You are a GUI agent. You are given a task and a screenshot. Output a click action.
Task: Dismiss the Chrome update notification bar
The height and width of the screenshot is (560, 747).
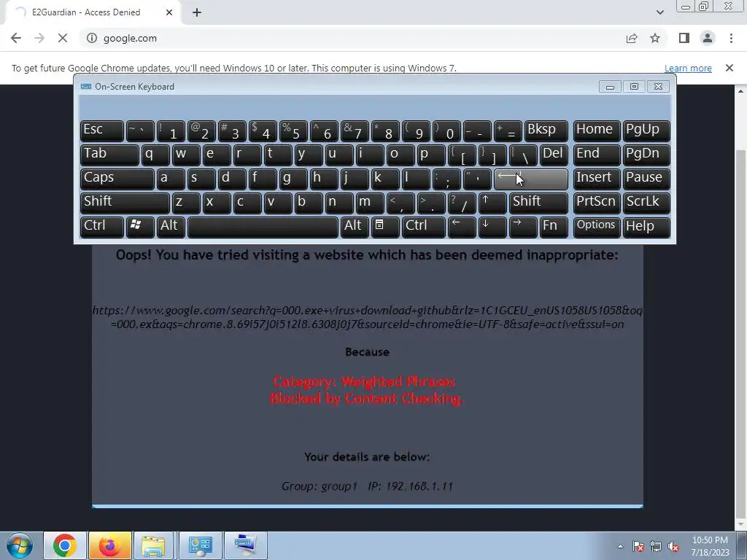[729, 68]
